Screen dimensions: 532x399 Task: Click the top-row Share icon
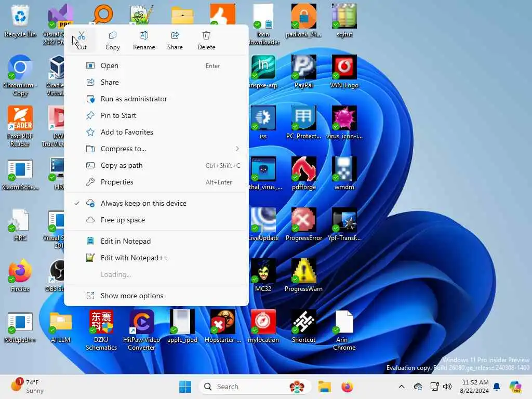tap(175, 41)
